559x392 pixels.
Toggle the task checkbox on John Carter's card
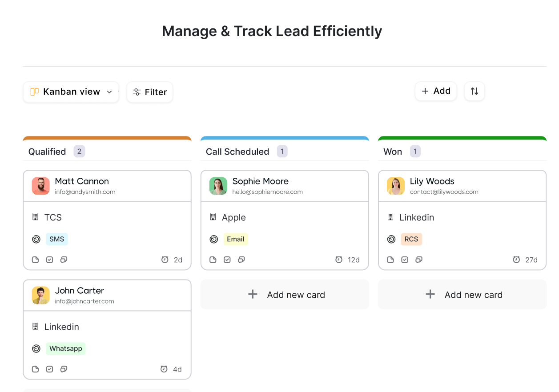[x=49, y=369]
